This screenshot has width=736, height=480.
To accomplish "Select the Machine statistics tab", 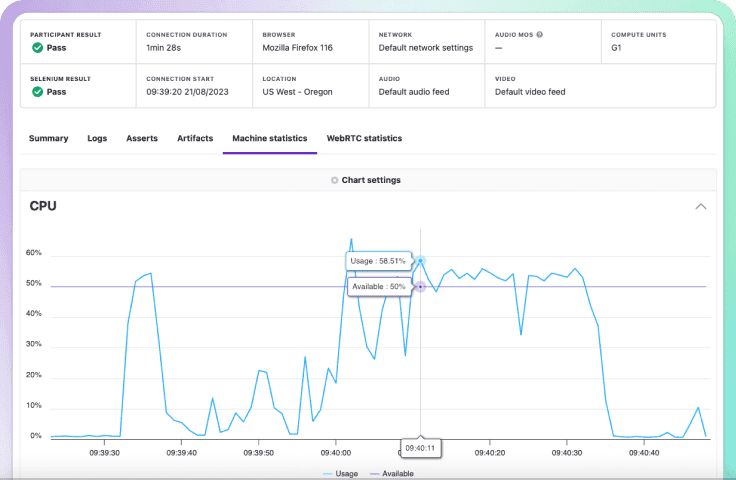I will (269, 138).
